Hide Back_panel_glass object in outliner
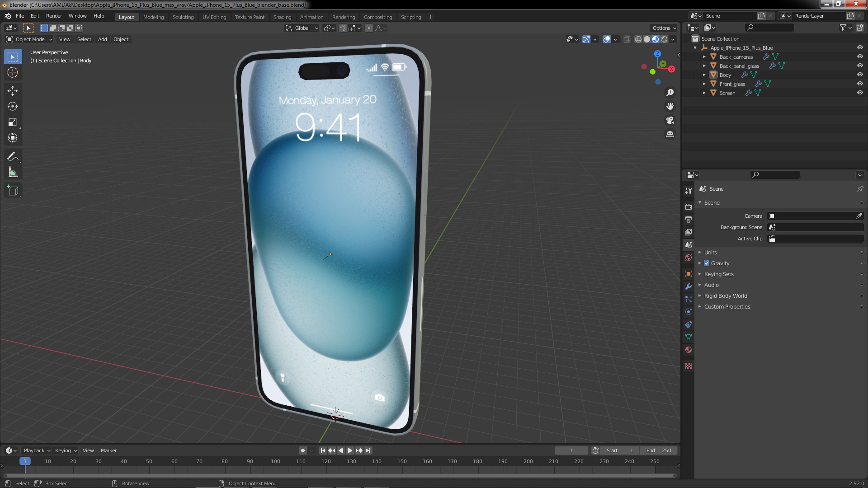The width and height of the screenshot is (868, 488). (860, 66)
